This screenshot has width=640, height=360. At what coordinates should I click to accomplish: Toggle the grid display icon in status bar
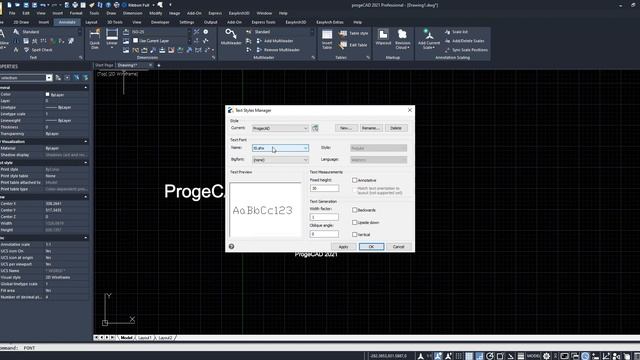469,356
